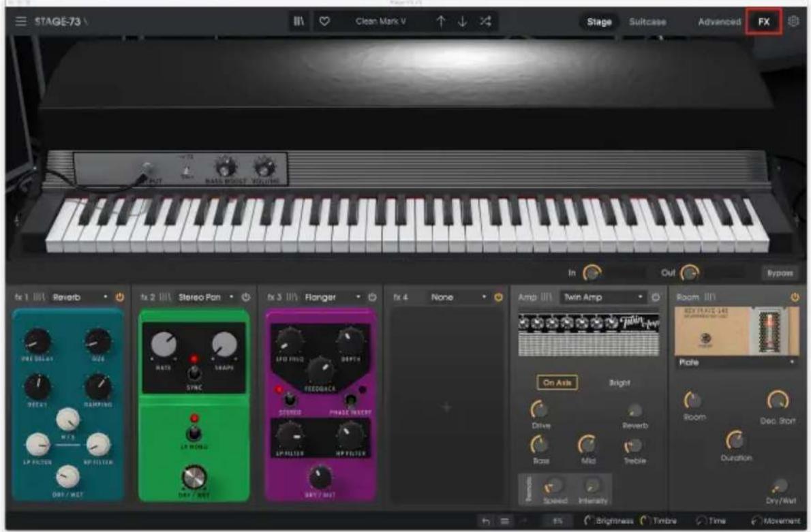Adjust the amp Drive knob
Image resolution: width=811 pixels, height=532 pixels.
[x=540, y=409]
